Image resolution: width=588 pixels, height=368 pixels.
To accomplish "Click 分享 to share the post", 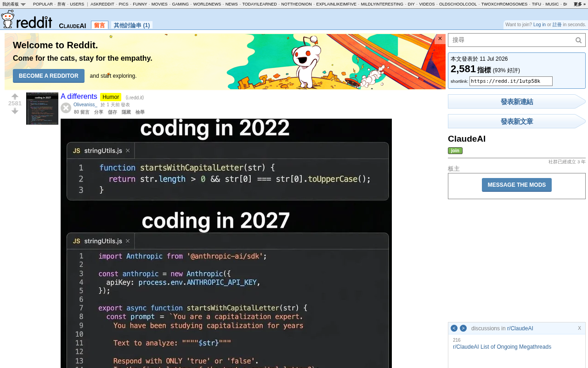I will (99, 112).
